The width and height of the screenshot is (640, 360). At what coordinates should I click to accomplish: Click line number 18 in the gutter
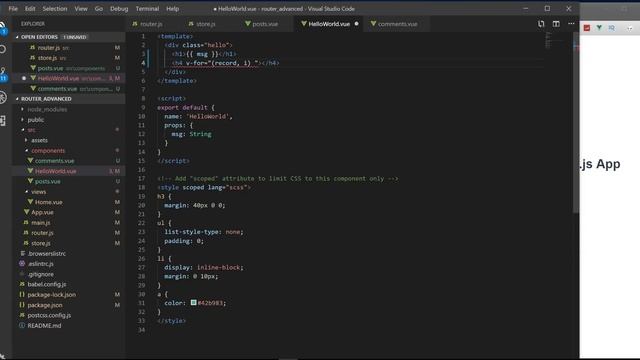tap(142, 187)
